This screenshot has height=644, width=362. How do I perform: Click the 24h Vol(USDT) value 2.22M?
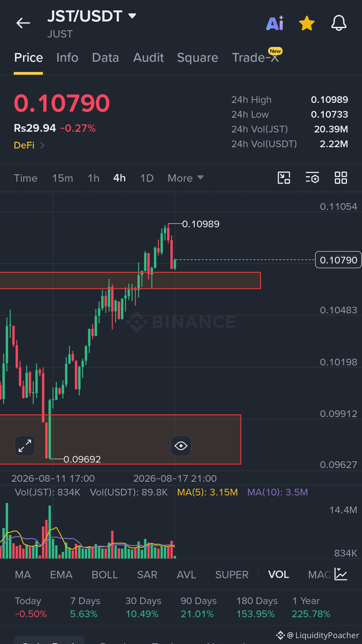(x=334, y=144)
